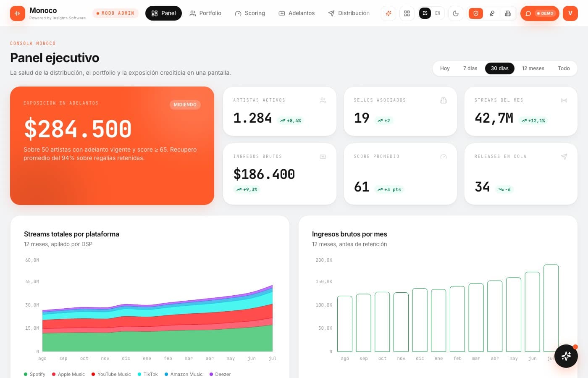Select the 30 días time range
Screen dimensions: 588x378
500,68
